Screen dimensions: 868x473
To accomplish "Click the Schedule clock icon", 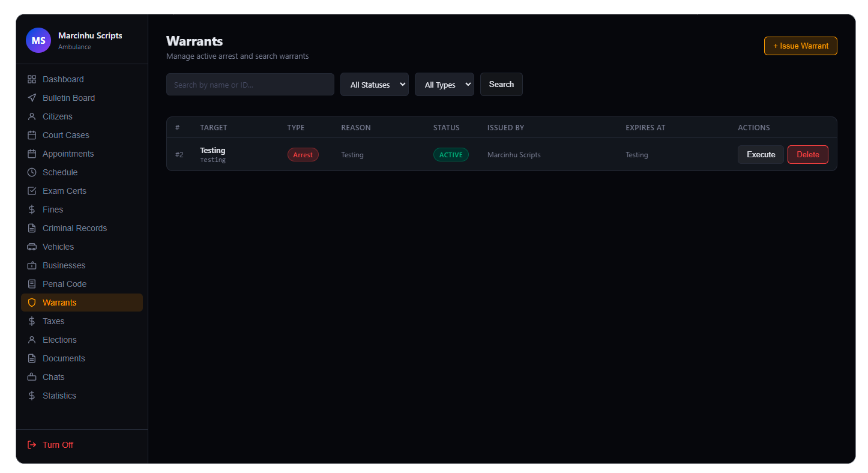I will click(32, 172).
